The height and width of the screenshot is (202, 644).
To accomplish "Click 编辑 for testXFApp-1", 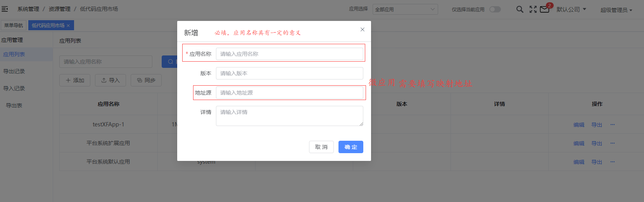I will tap(579, 125).
